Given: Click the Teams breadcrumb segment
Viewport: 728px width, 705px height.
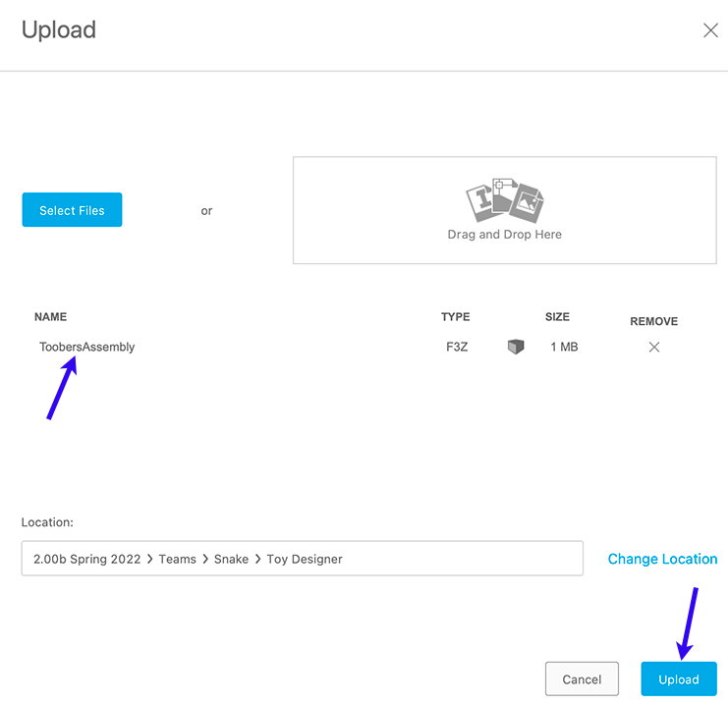Looking at the screenshot, I should pos(178,559).
